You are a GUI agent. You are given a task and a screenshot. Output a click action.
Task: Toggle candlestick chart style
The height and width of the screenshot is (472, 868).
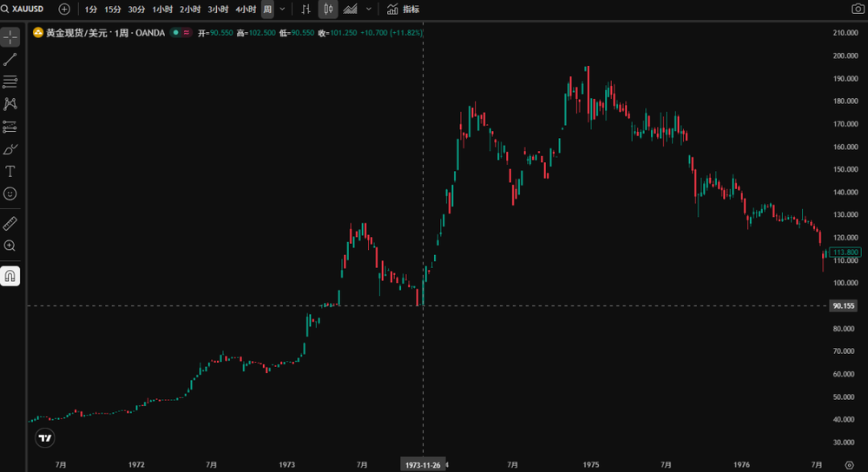tap(328, 9)
